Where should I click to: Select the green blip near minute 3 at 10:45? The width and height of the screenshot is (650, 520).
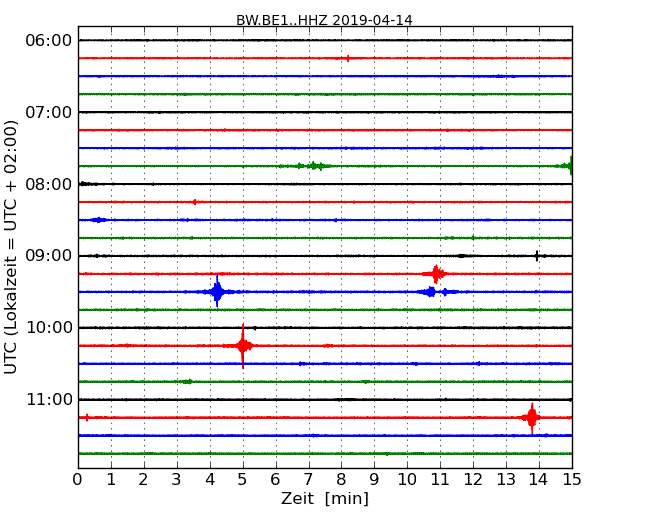187,381
